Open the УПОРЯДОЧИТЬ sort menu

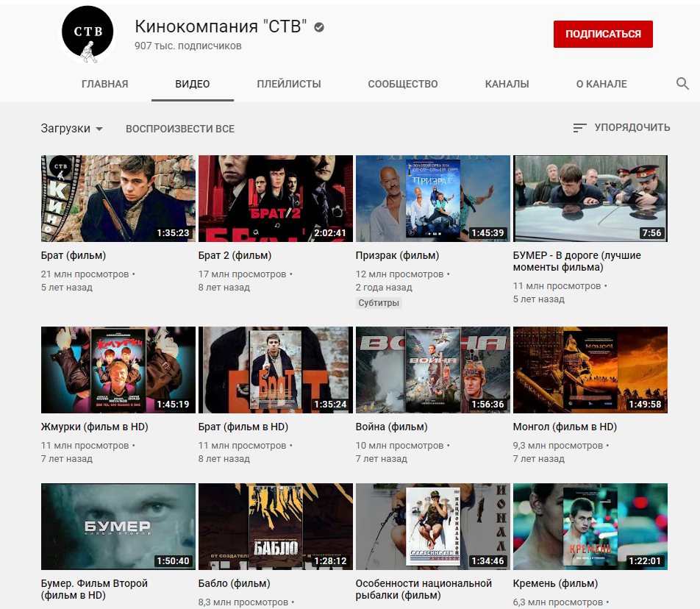point(621,128)
